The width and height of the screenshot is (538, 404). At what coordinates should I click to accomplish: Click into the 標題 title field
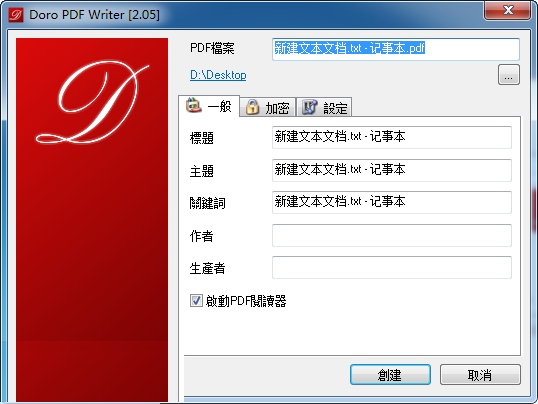391,137
